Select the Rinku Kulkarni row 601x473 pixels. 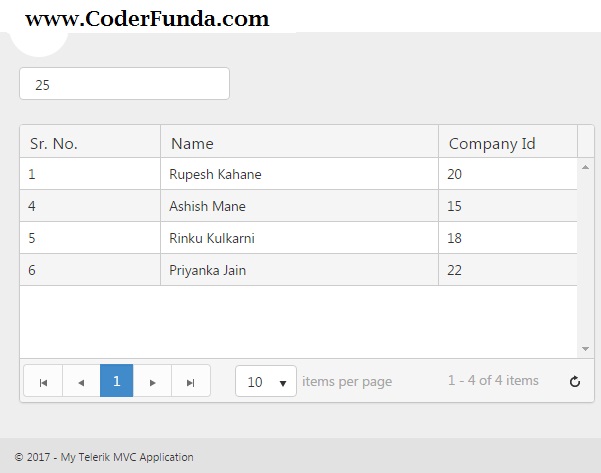212,238
